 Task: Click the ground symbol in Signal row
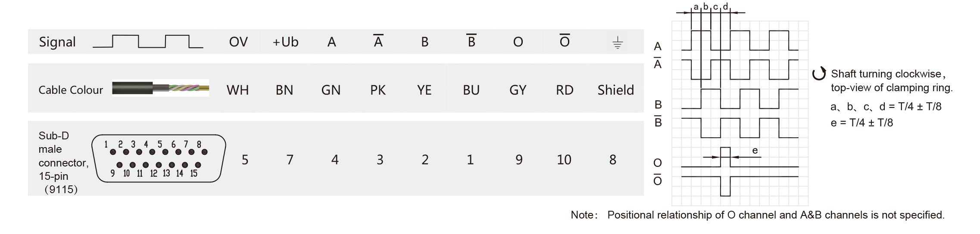(x=617, y=43)
